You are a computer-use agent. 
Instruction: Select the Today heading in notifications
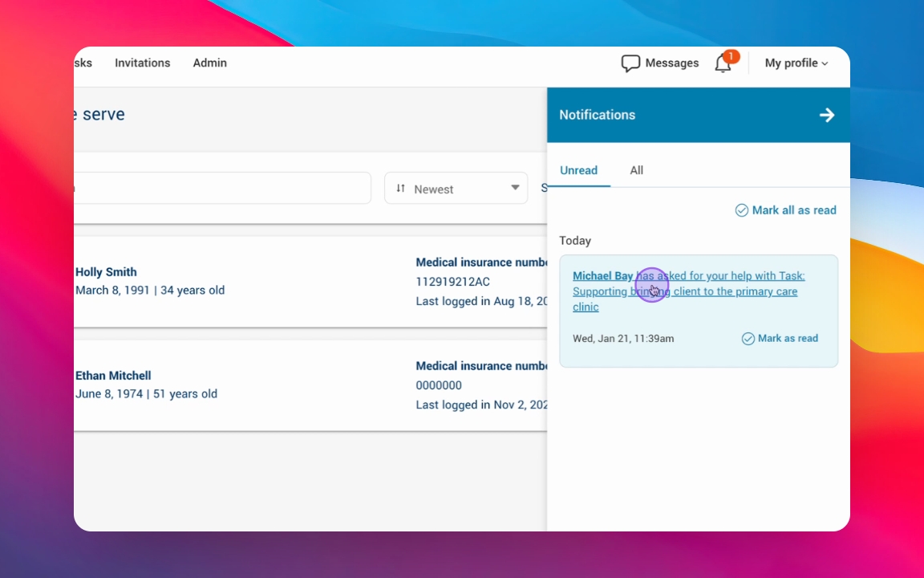tap(575, 241)
